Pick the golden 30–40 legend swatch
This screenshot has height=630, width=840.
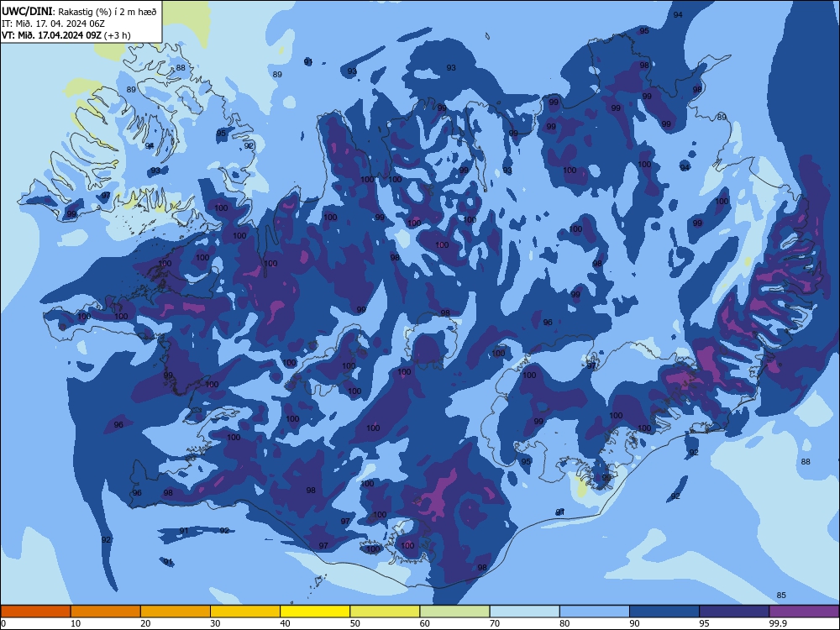tap(245, 612)
